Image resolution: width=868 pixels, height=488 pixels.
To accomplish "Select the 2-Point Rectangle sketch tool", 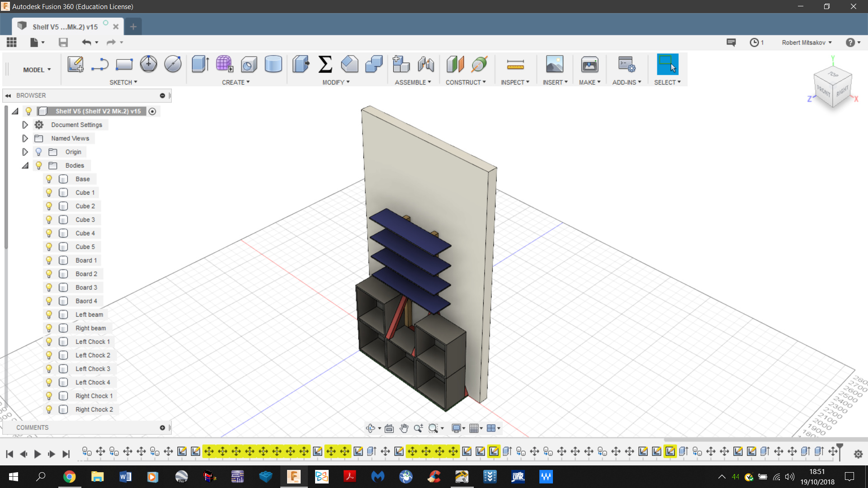I will click(x=124, y=64).
